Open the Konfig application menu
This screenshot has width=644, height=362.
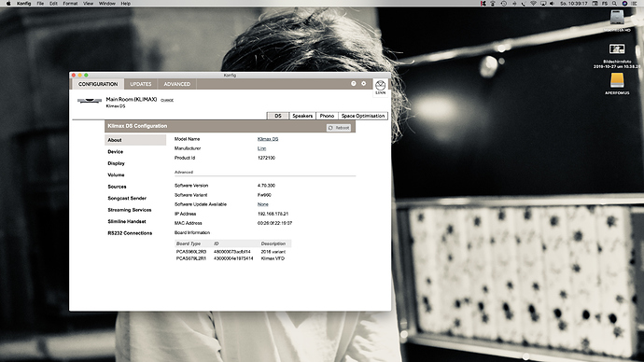click(x=24, y=4)
